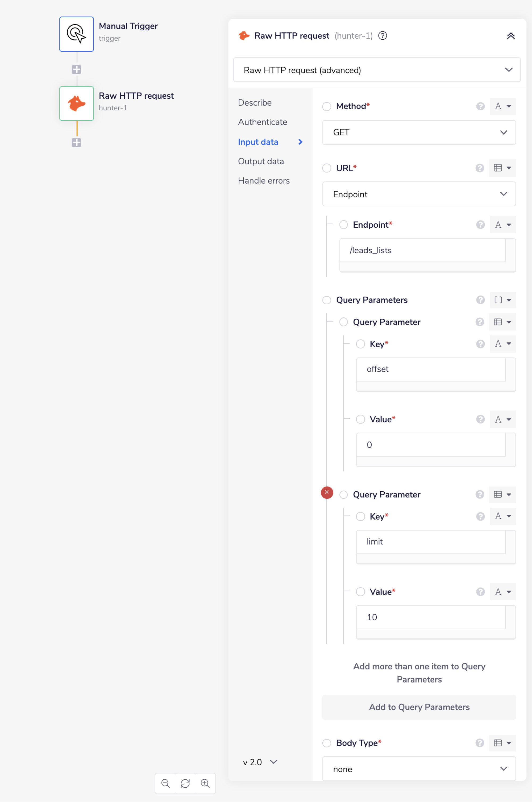Select the Hunter fox node icon
Image resolution: width=532 pixels, height=802 pixels.
(x=76, y=103)
